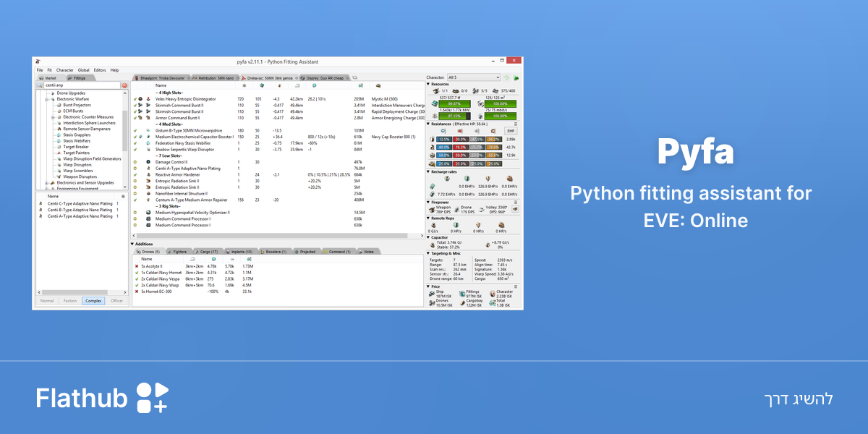Open a new fit tab after the Osprey tab

pyautogui.click(x=355, y=77)
